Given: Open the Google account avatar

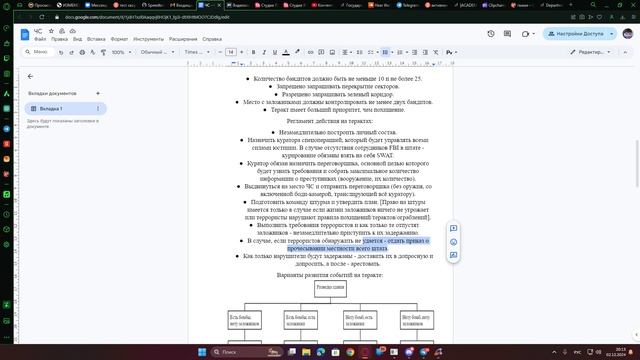Looking at the screenshot, I should coord(628,34).
